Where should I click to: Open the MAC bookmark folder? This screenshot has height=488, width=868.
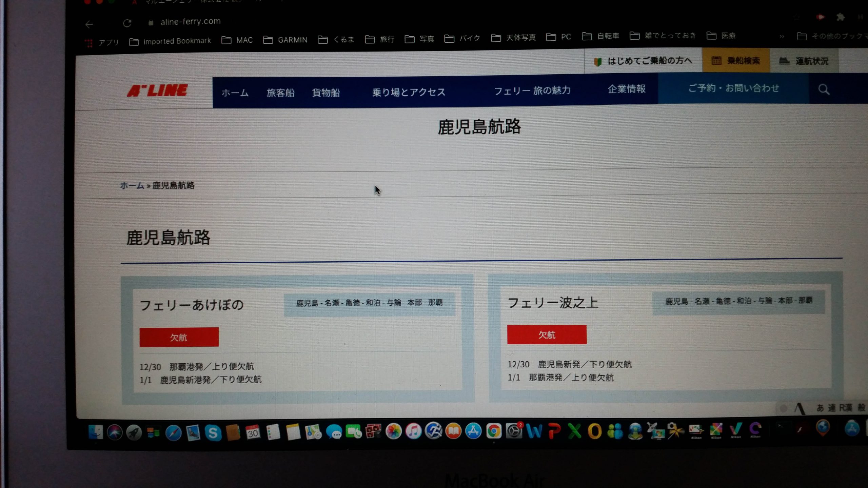(237, 40)
